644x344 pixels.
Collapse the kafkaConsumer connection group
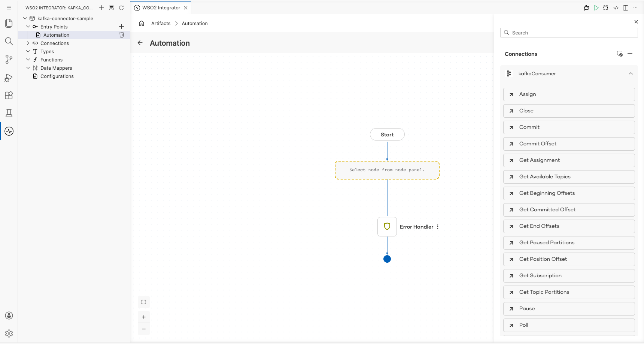coord(631,73)
